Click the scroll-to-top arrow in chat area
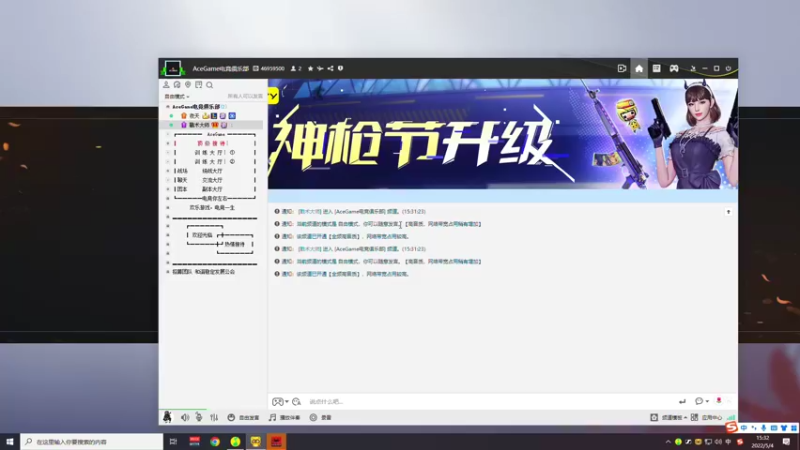The width and height of the screenshot is (800, 450). pos(729,211)
